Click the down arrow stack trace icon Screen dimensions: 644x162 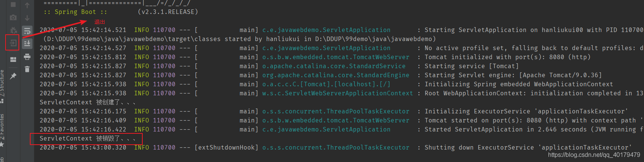(27, 18)
